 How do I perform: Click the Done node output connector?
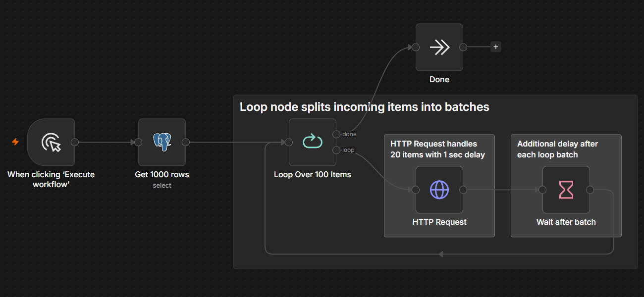point(463,47)
